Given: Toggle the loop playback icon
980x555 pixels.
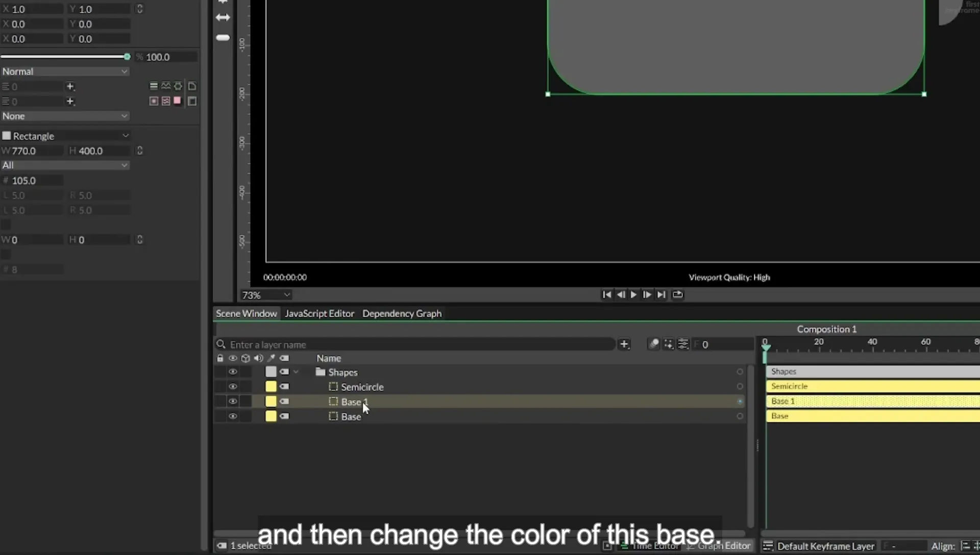Looking at the screenshot, I should click(x=677, y=295).
